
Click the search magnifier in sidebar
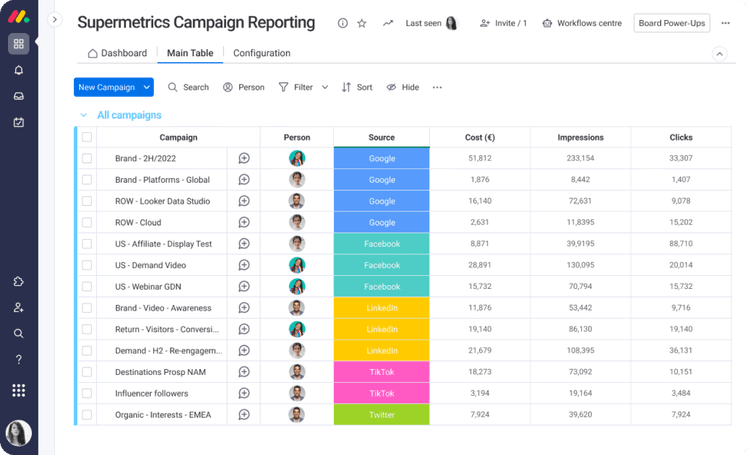19,333
